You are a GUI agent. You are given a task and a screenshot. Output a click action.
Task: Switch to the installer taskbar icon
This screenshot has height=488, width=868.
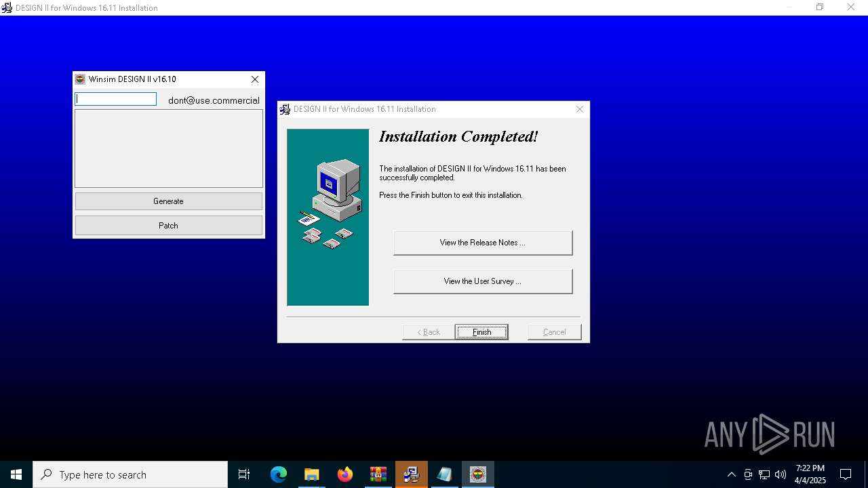412,474
